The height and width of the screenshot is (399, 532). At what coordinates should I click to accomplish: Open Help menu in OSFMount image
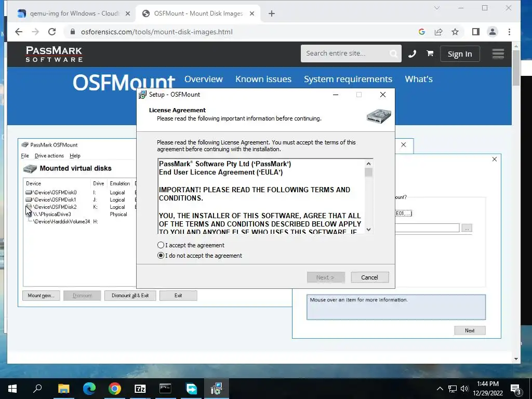[x=75, y=156]
